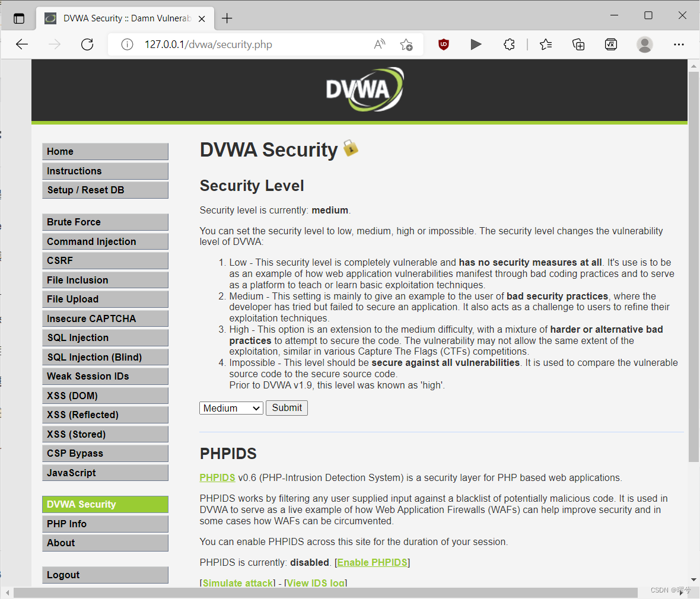Viewport: 700px width, 599px height.
Task: Click the 'PHPIDS' section heading
Action: 228,454
